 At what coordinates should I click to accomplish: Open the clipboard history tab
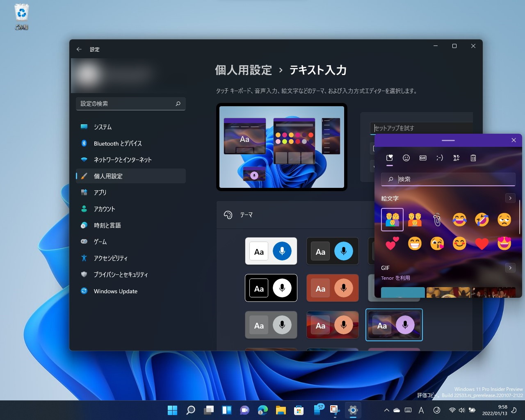pyautogui.click(x=473, y=158)
